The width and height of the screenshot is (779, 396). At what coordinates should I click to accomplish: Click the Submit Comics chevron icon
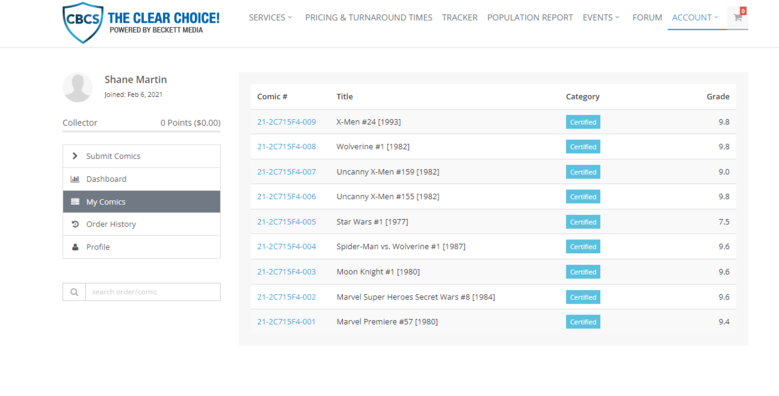(75, 156)
